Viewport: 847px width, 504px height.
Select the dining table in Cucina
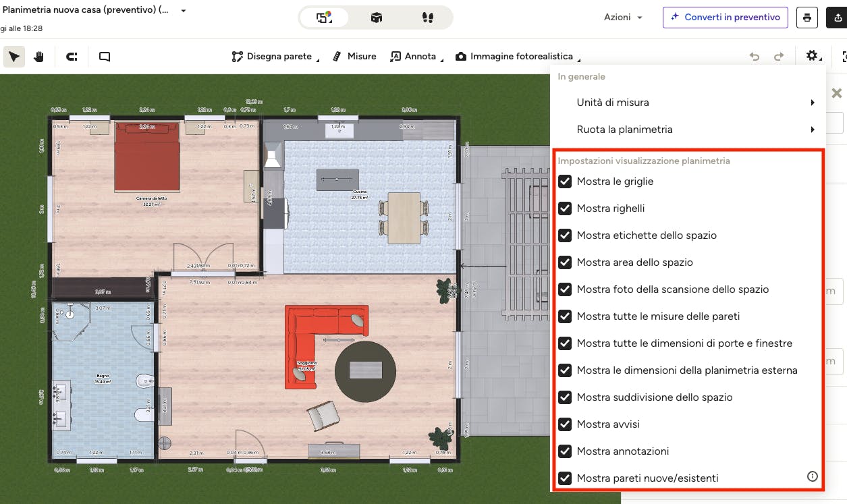click(404, 217)
